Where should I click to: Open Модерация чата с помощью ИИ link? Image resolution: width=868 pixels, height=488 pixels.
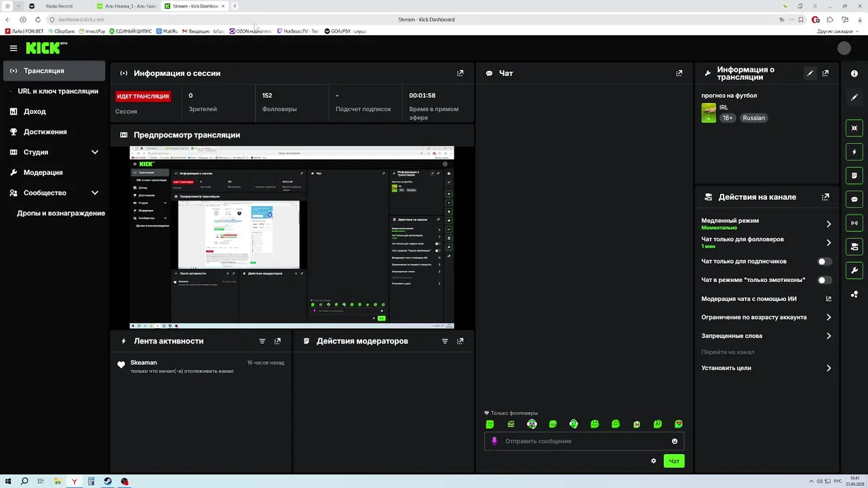point(766,298)
